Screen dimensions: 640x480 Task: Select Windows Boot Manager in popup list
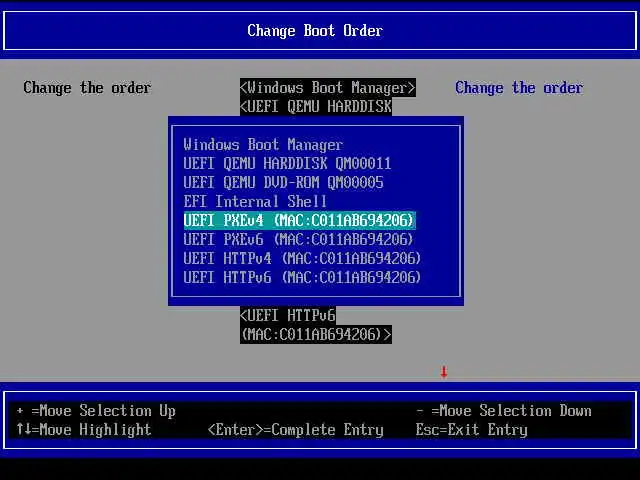click(x=263, y=145)
